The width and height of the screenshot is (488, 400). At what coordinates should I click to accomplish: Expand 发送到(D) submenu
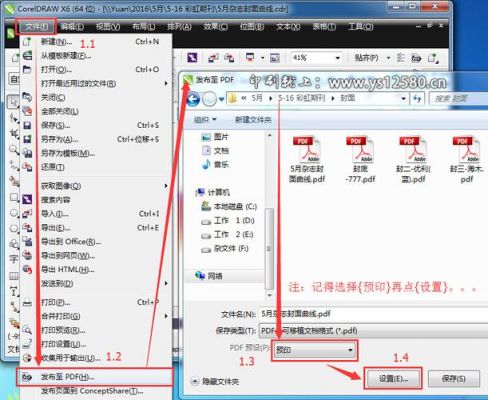click(x=97, y=284)
